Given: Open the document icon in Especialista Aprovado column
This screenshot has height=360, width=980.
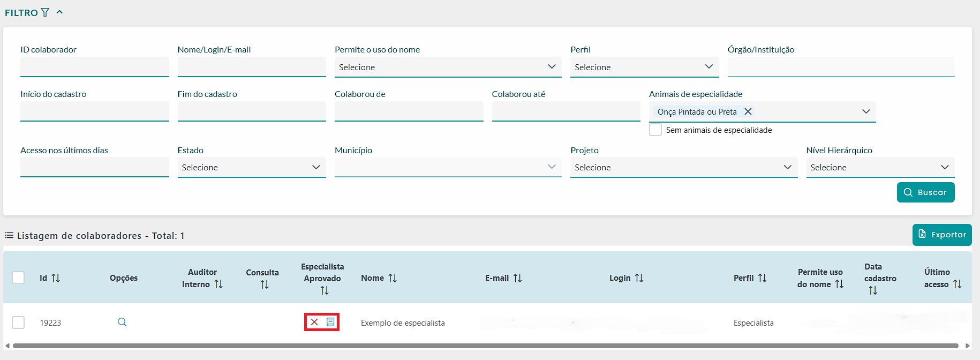Looking at the screenshot, I should [330, 322].
